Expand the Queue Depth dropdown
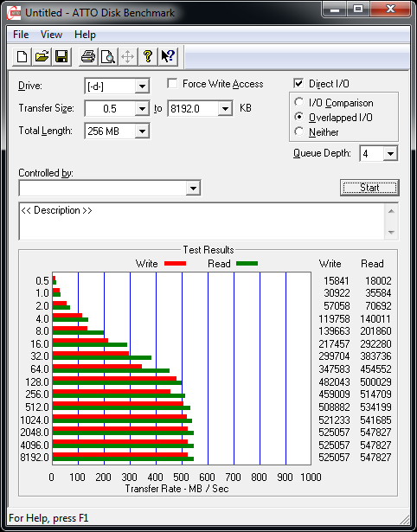 click(x=390, y=154)
